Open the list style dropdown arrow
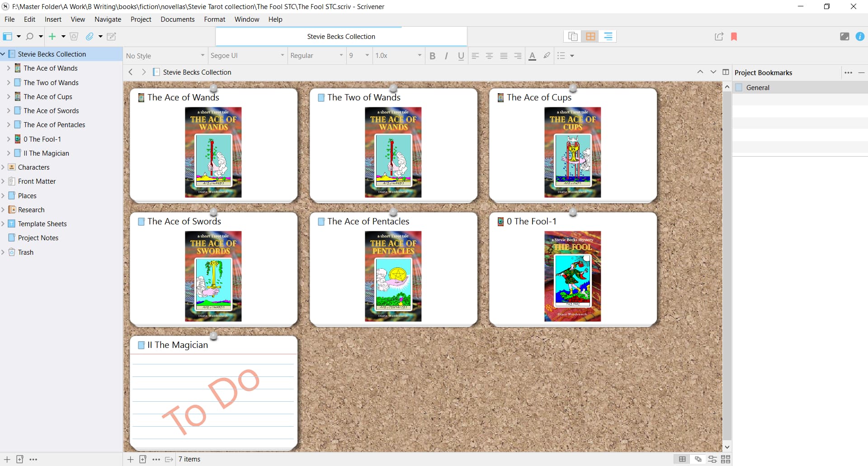Viewport: 868px width, 466px height. pos(572,56)
